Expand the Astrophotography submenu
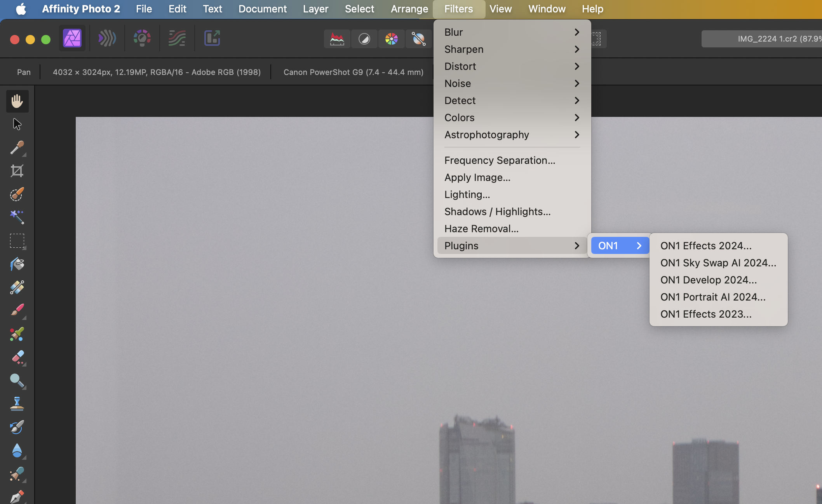822x504 pixels. click(x=512, y=135)
